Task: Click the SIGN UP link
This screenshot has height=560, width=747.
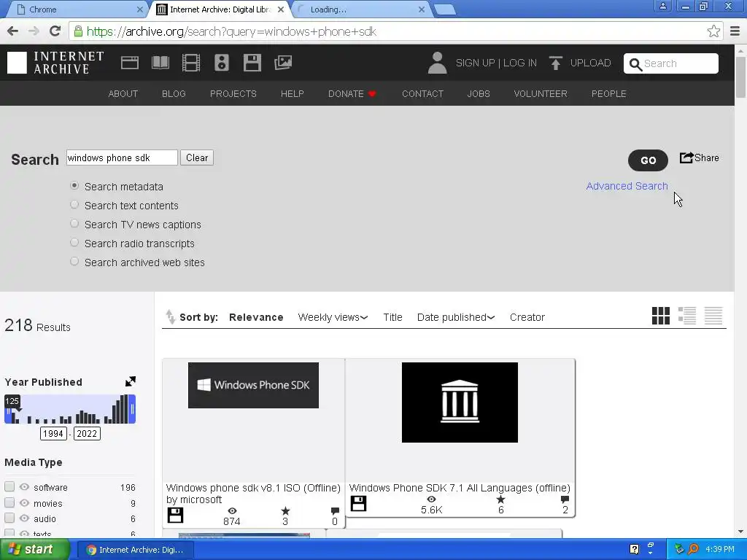Action: 475,63
